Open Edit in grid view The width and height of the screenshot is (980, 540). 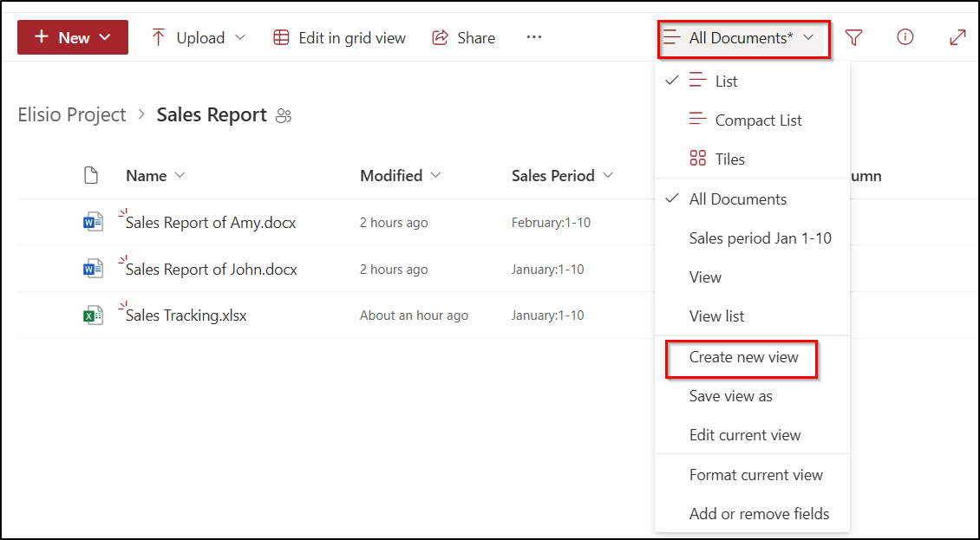pyautogui.click(x=338, y=37)
